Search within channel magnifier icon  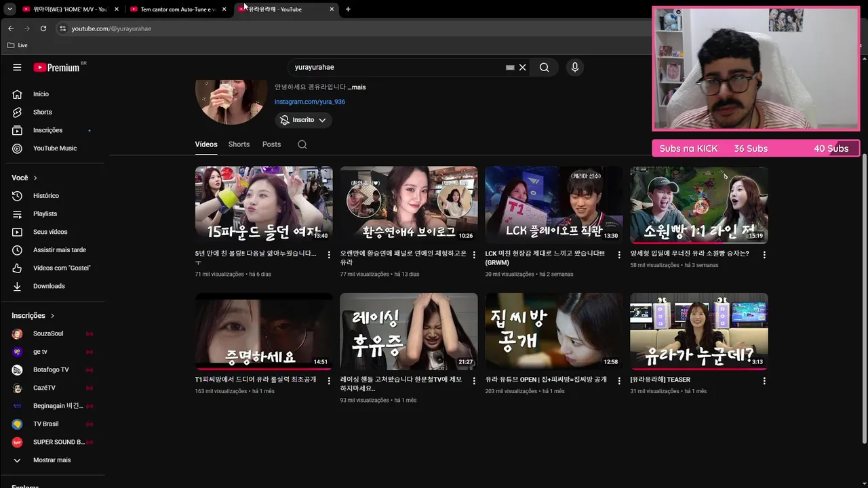(x=302, y=144)
